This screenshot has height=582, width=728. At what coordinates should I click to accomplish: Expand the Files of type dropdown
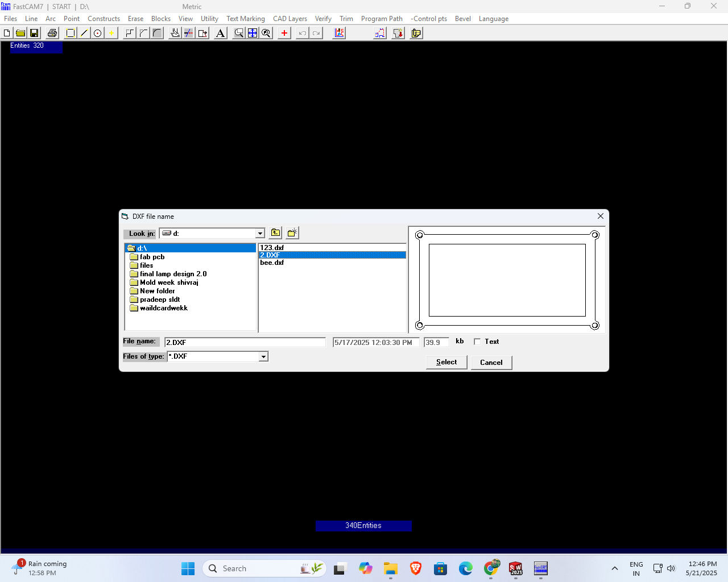pyautogui.click(x=263, y=356)
